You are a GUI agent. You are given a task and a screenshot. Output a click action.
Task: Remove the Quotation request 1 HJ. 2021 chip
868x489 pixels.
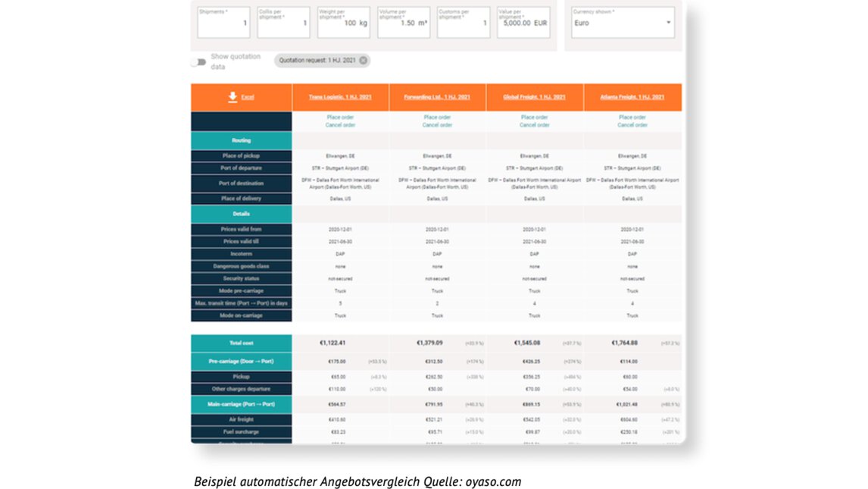[x=364, y=61]
